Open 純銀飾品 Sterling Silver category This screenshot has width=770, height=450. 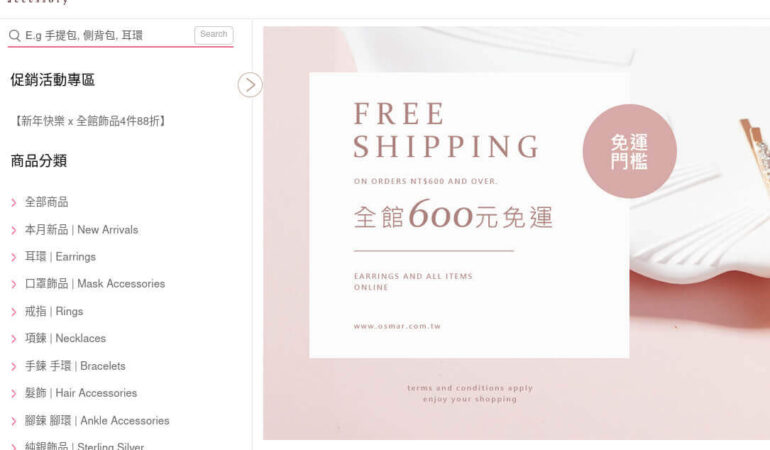tap(84, 445)
